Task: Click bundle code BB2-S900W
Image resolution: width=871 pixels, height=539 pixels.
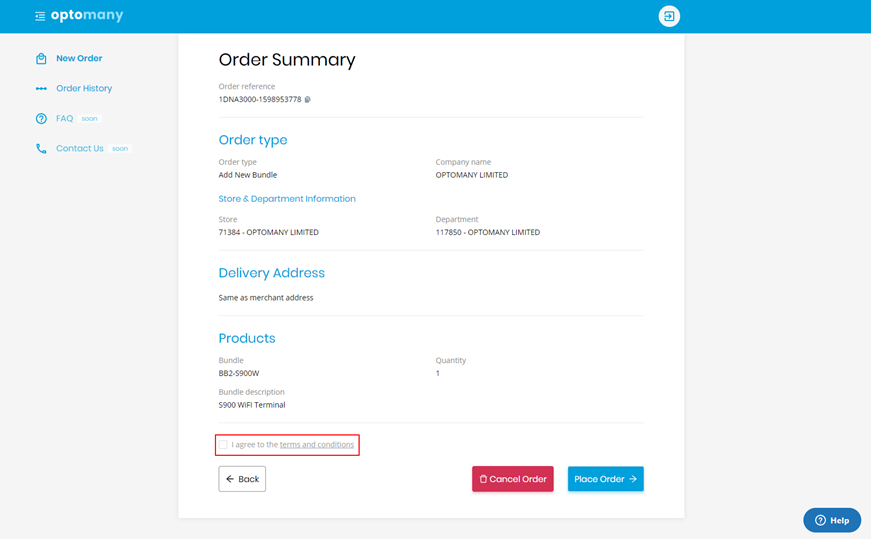Action: point(239,373)
